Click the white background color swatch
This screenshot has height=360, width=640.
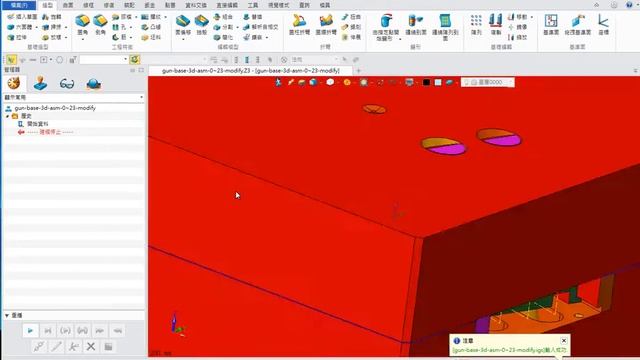[438, 82]
